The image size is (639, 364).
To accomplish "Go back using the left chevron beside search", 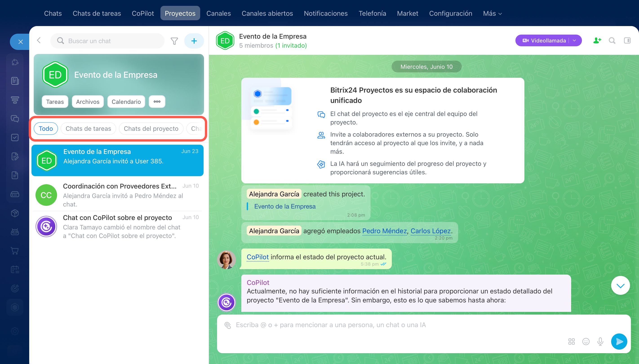I will pyautogui.click(x=39, y=40).
